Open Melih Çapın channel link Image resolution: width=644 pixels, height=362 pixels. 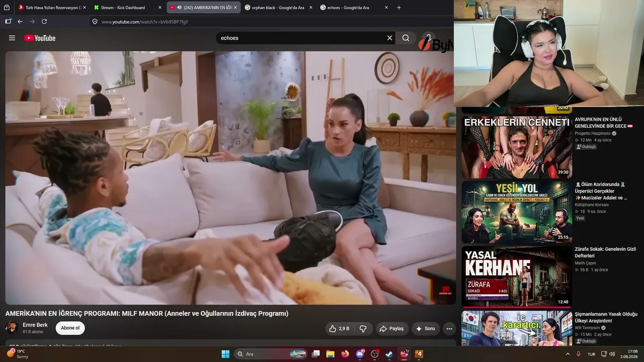coord(585,263)
